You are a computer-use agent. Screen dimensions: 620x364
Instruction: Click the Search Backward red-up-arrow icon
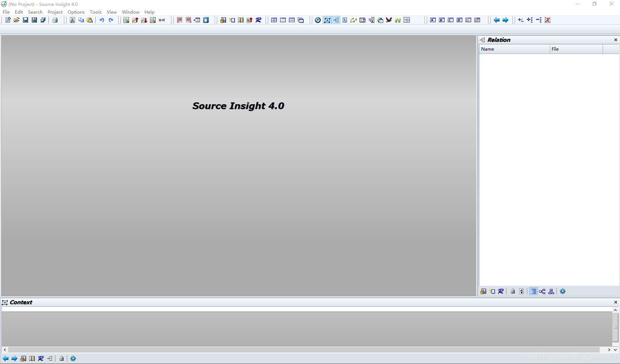point(135,20)
